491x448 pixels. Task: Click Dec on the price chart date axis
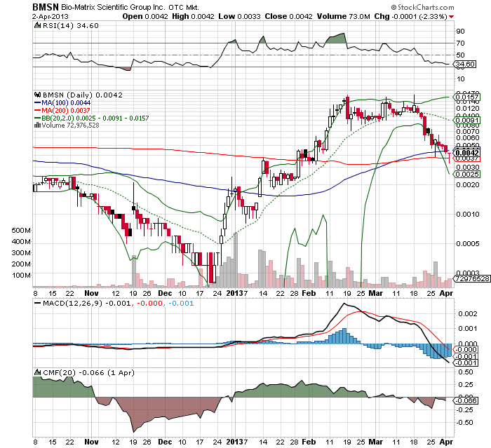click(165, 293)
